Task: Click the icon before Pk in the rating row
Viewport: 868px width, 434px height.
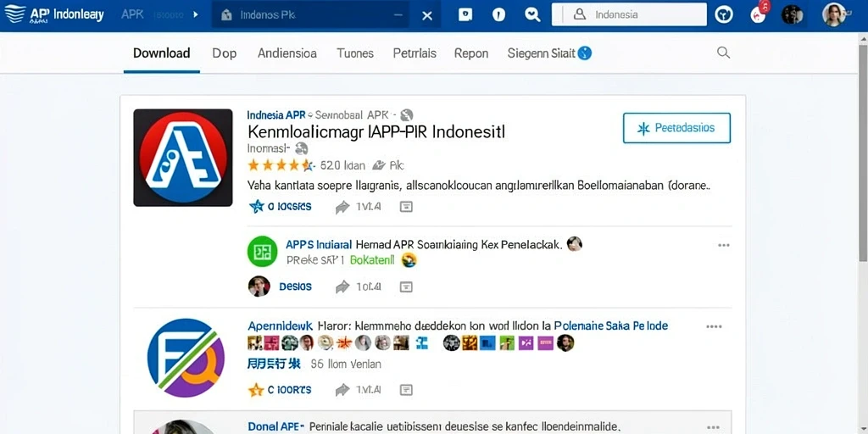Action: tap(379, 165)
